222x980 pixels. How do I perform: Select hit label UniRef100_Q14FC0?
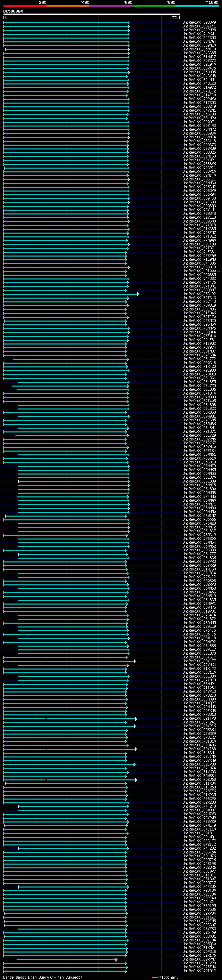(x=199, y=95)
